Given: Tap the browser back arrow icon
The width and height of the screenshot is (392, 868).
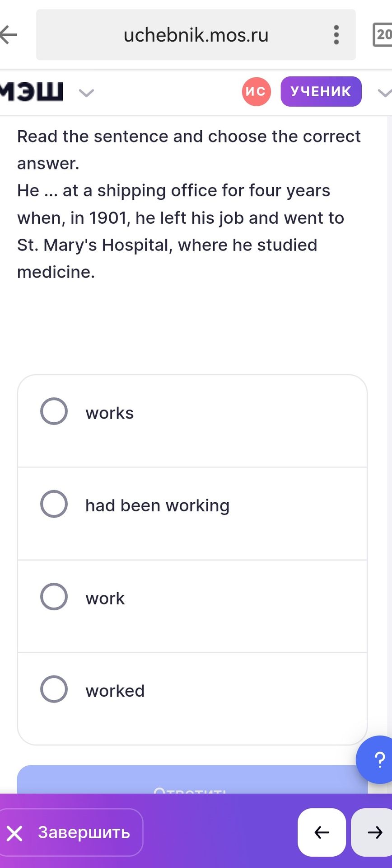Looking at the screenshot, I should pyautogui.click(x=8, y=35).
